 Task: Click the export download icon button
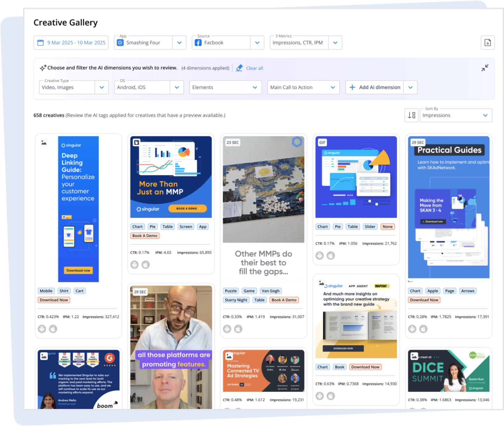[x=488, y=42]
